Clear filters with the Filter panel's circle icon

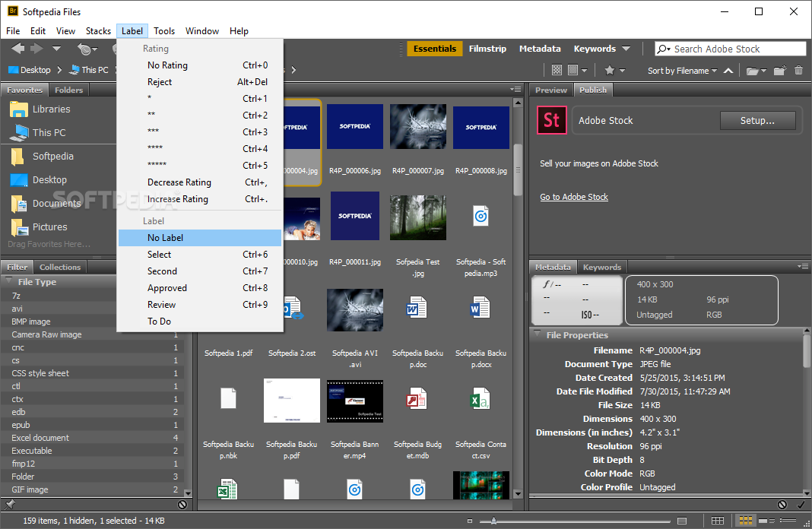[182, 504]
